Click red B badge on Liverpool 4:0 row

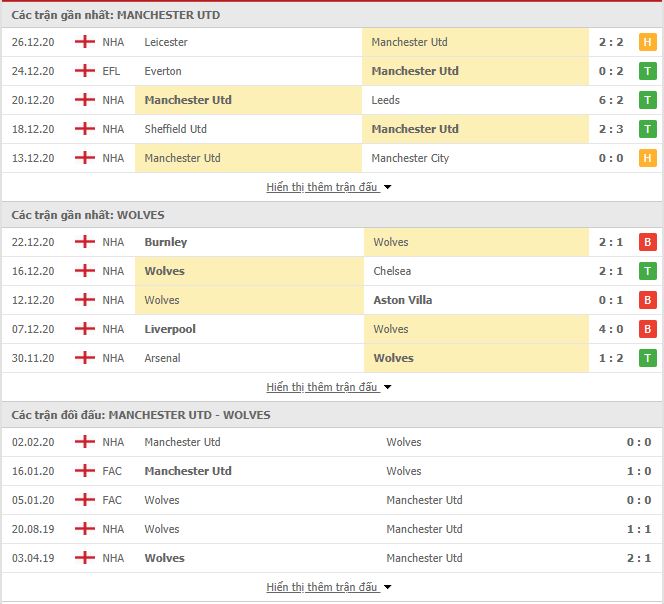pos(647,330)
